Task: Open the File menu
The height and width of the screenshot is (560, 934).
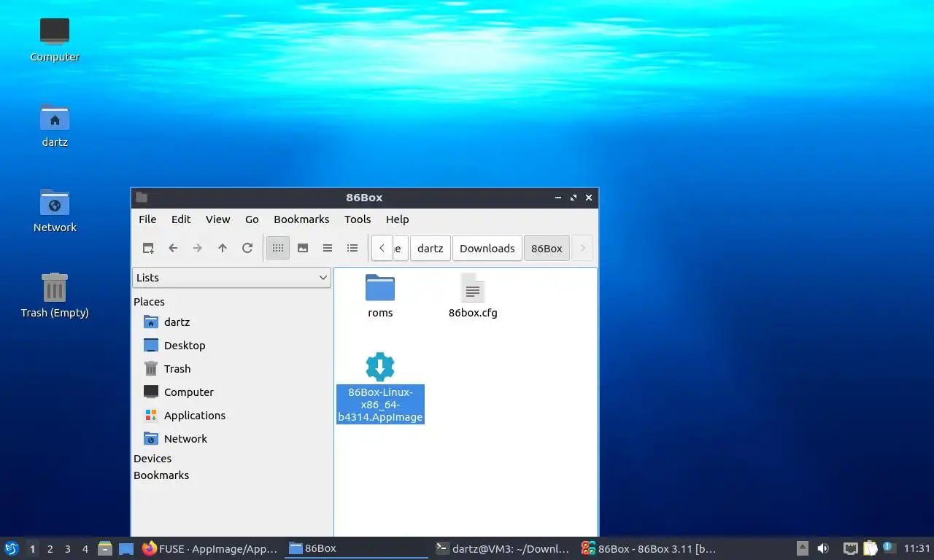Action: [147, 219]
